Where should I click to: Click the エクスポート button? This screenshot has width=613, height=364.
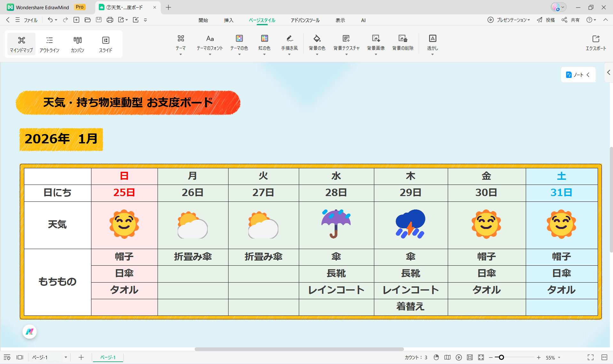tap(596, 44)
